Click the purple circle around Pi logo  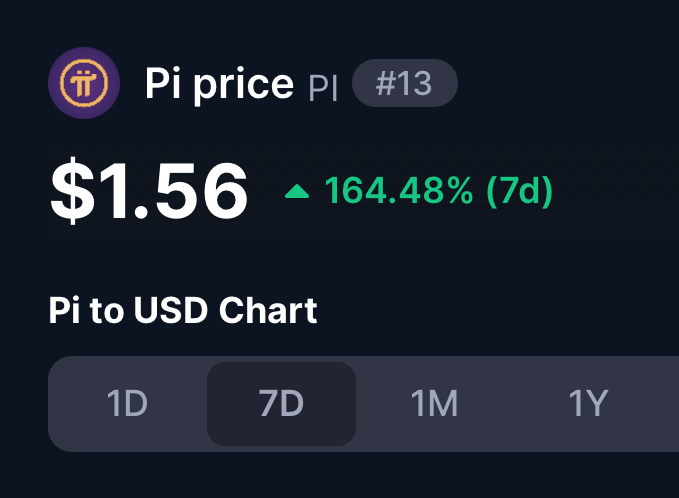pos(84,83)
